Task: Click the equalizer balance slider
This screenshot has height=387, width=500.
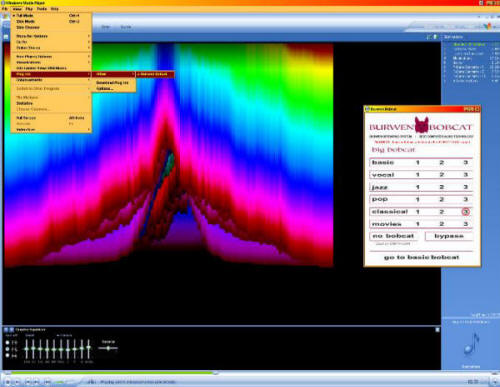Action: coord(108,348)
